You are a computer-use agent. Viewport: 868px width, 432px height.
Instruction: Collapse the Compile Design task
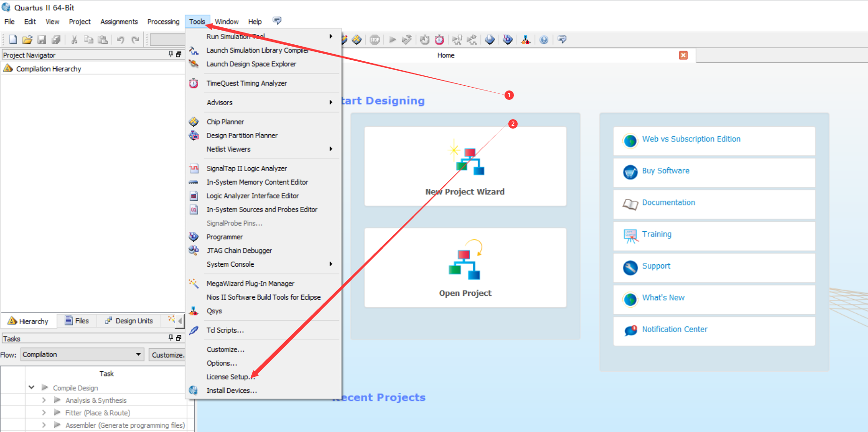click(32, 387)
